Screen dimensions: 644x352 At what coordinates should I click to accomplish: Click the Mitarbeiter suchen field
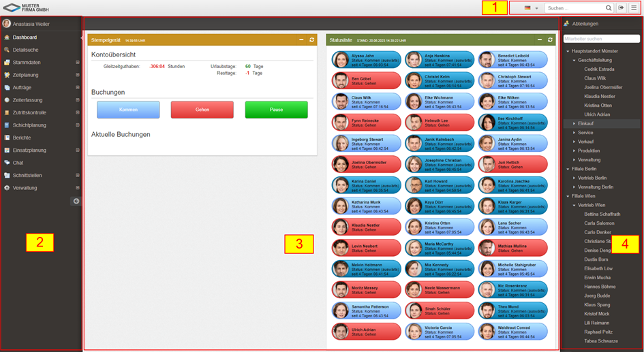pos(601,39)
